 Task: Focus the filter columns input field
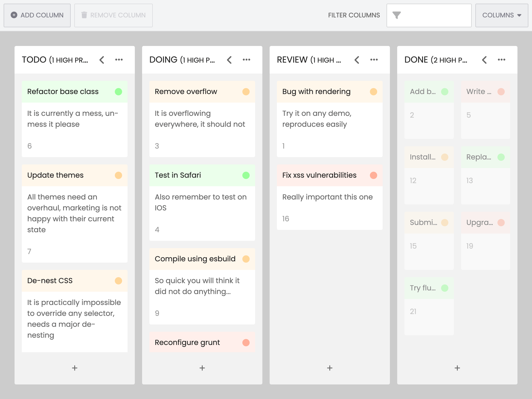(x=429, y=15)
